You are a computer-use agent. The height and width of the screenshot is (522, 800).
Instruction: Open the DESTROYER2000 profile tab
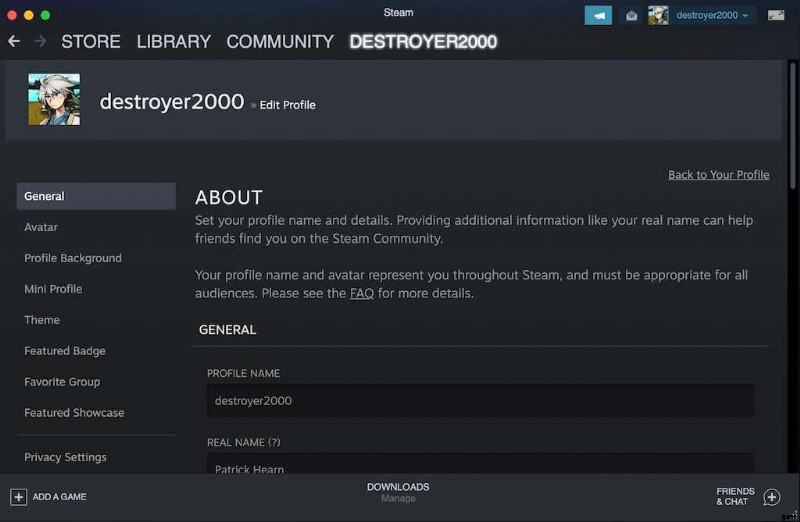click(x=423, y=41)
